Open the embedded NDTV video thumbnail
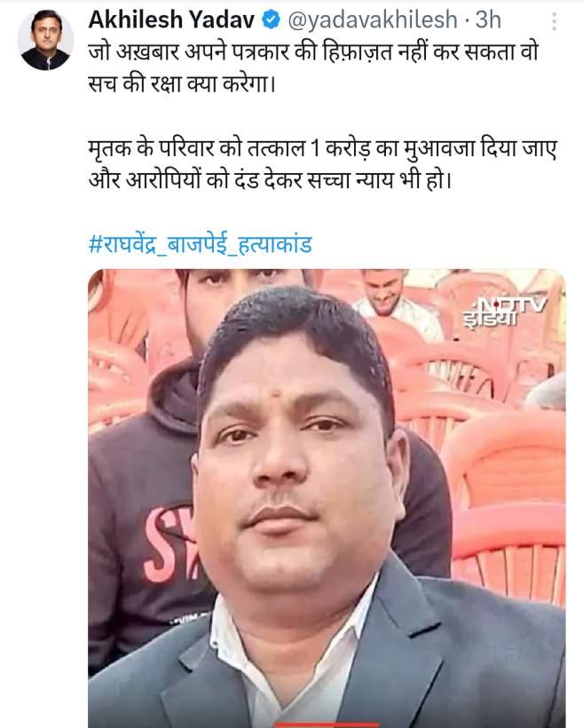The image size is (583, 728). click(327, 498)
